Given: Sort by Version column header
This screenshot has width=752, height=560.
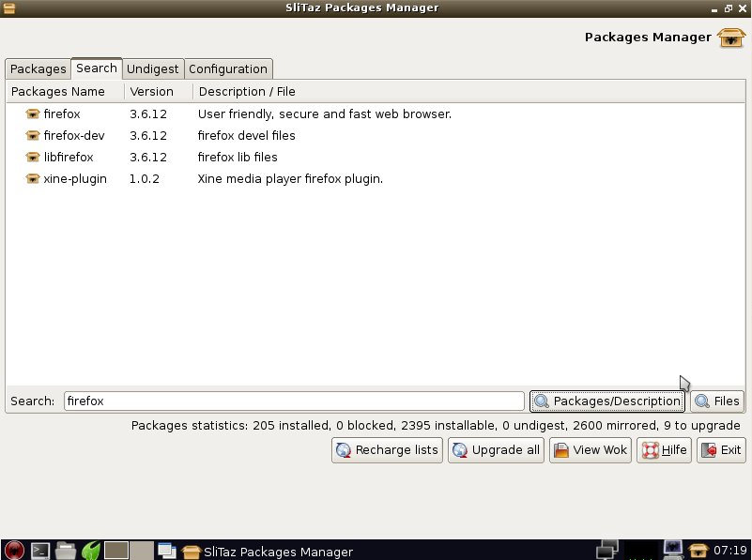Looking at the screenshot, I should pyautogui.click(x=159, y=92).
